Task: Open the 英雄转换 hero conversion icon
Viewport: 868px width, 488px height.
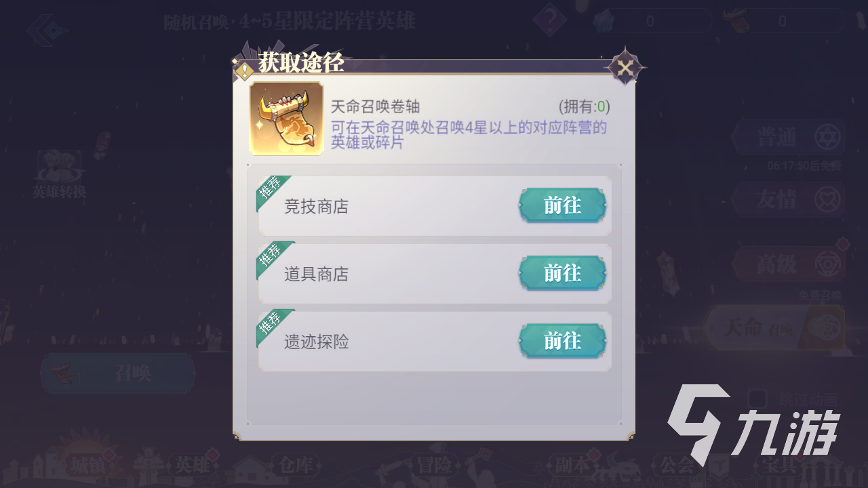Action: point(60,174)
